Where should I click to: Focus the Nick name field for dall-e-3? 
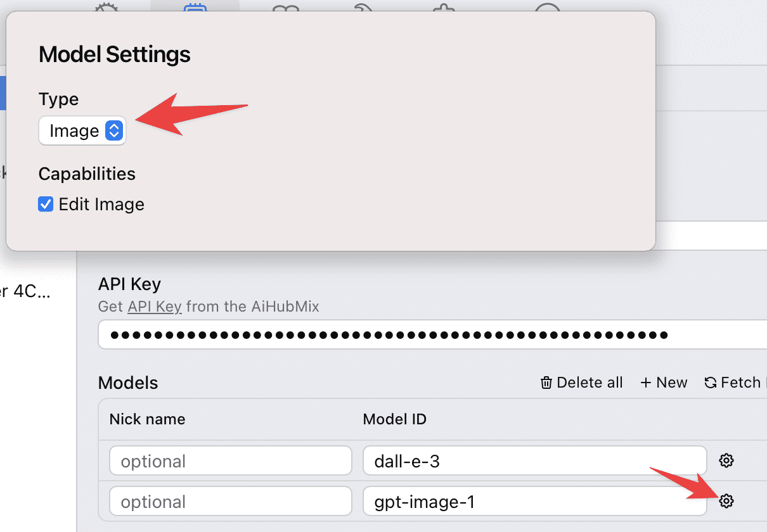(x=230, y=461)
